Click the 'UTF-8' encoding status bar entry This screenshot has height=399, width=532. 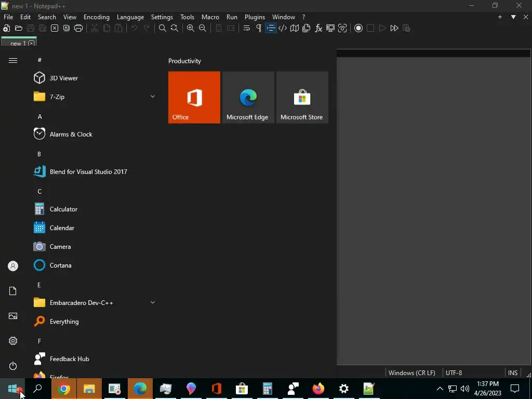454,373
